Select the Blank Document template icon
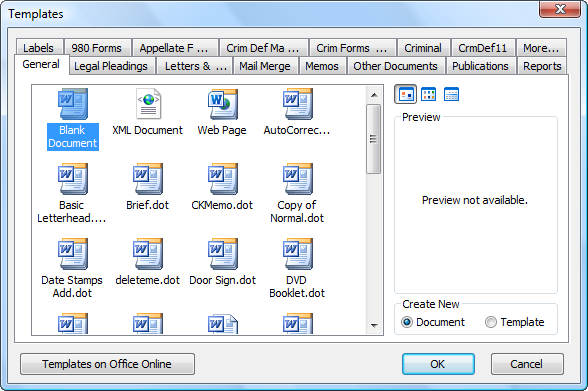The height and width of the screenshot is (391, 588). tap(73, 104)
